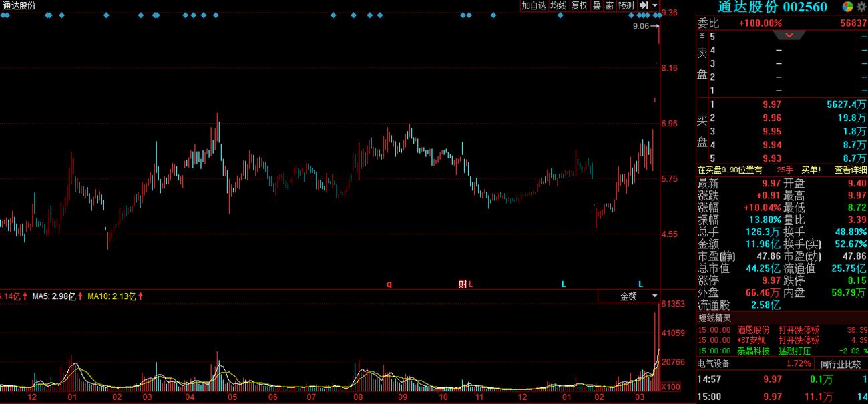This screenshot has height=404, width=868.
Task: Click 加自选 to add to watchlist
Action: 534,5
